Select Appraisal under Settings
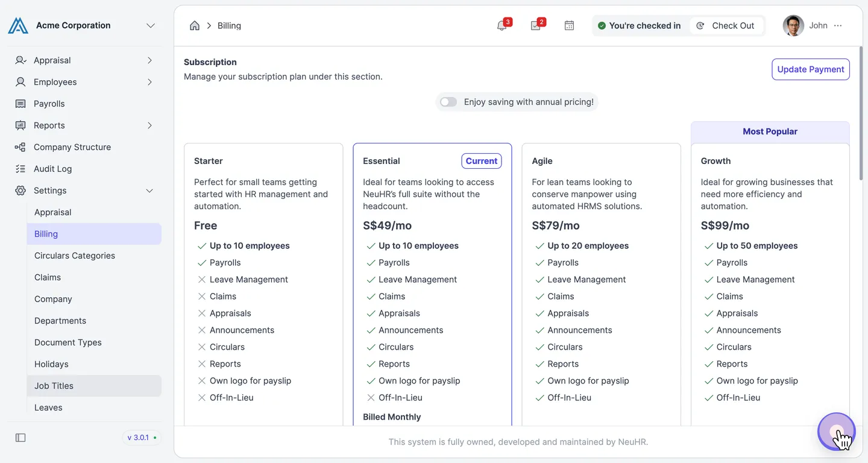This screenshot has height=463, width=868. (x=94, y=212)
